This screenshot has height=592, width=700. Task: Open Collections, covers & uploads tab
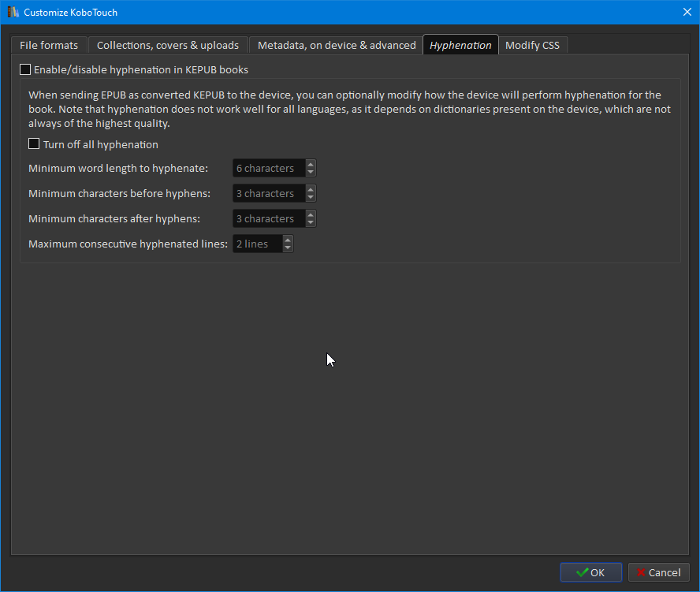(168, 45)
